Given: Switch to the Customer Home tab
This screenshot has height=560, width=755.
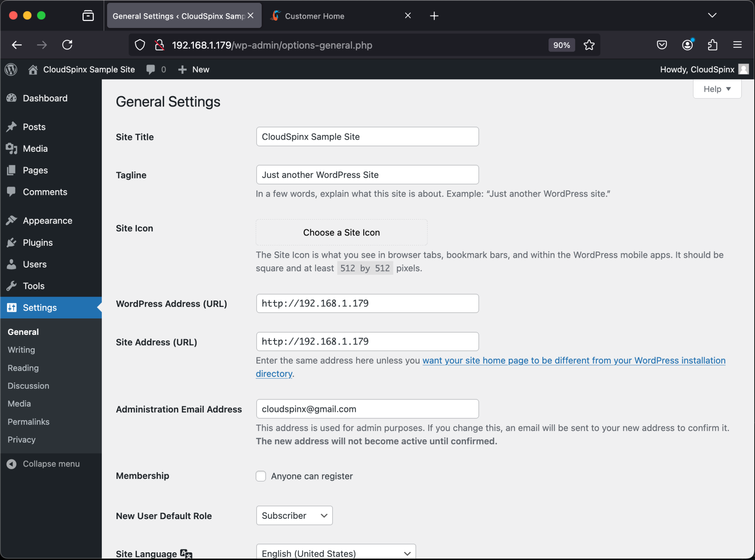Looking at the screenshot, I should [314, 15].
